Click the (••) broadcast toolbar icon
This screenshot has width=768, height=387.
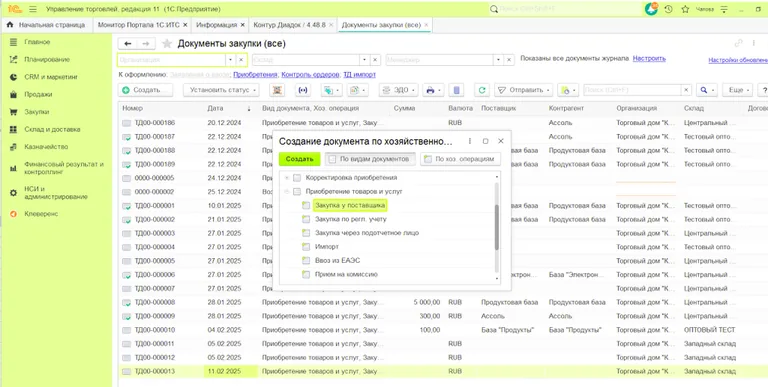[x=303, y=90]
